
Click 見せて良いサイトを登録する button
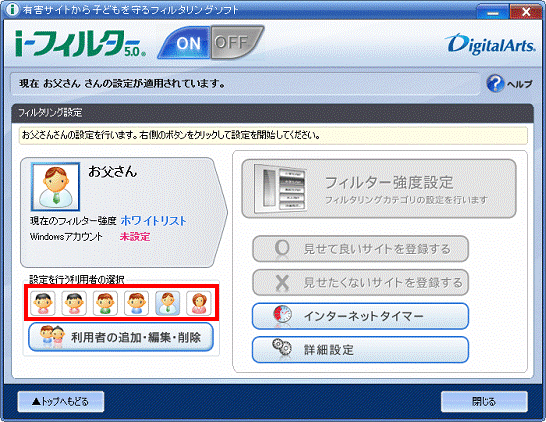360,249
